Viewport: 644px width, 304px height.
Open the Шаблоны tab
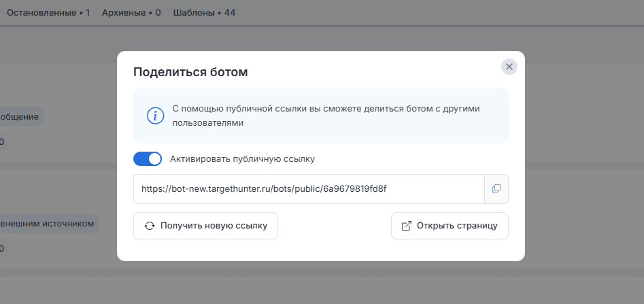tap(204, 13)
